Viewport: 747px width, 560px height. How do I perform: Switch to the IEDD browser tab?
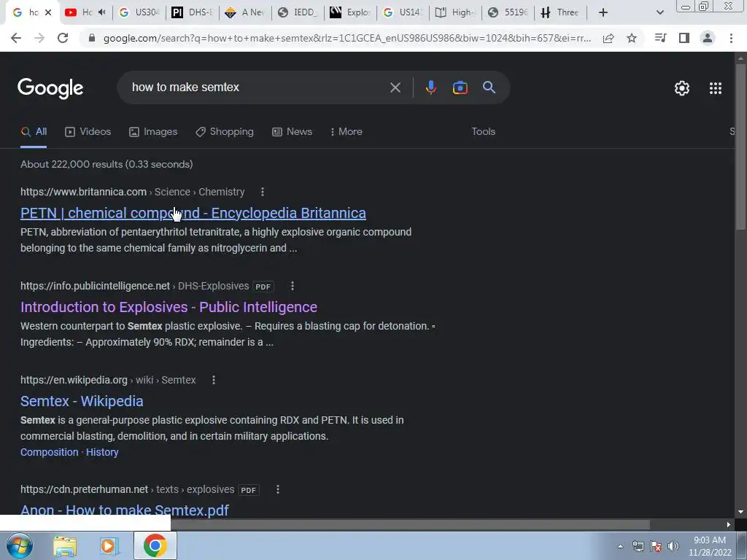pyautogui.click(x=298, y=12)
